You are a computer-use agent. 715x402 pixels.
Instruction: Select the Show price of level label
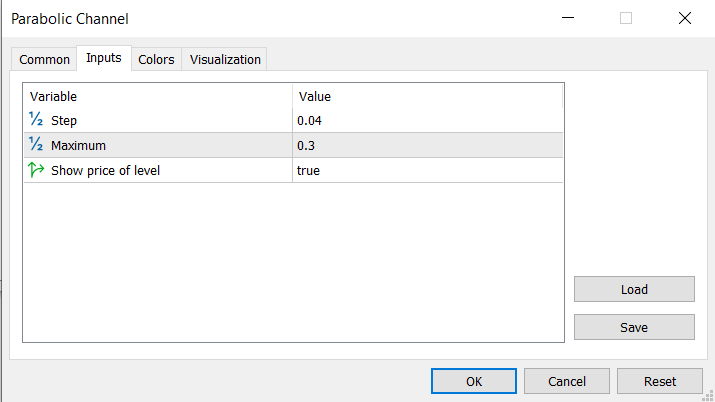[x=105, y=170]
